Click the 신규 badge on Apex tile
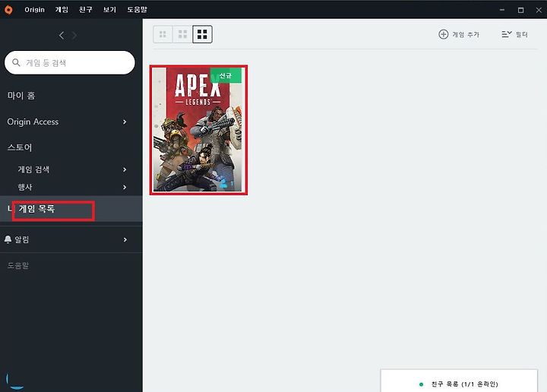 [x=226, y=75]
